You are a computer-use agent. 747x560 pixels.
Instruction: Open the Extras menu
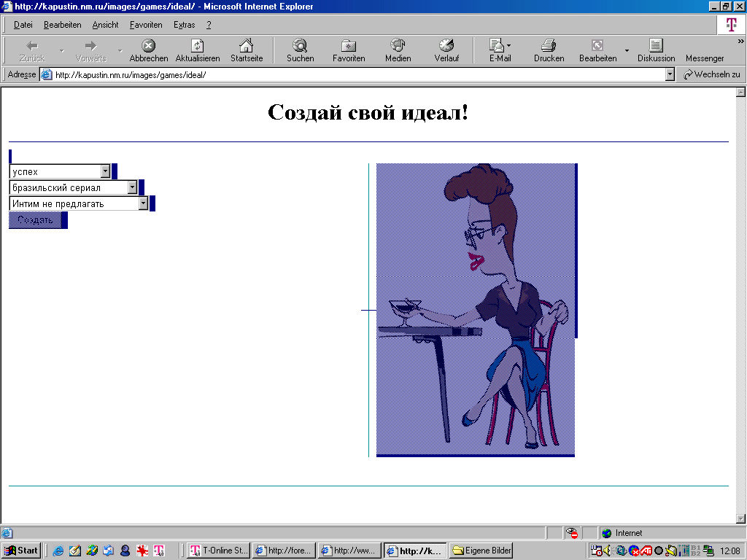coord(184,25)
